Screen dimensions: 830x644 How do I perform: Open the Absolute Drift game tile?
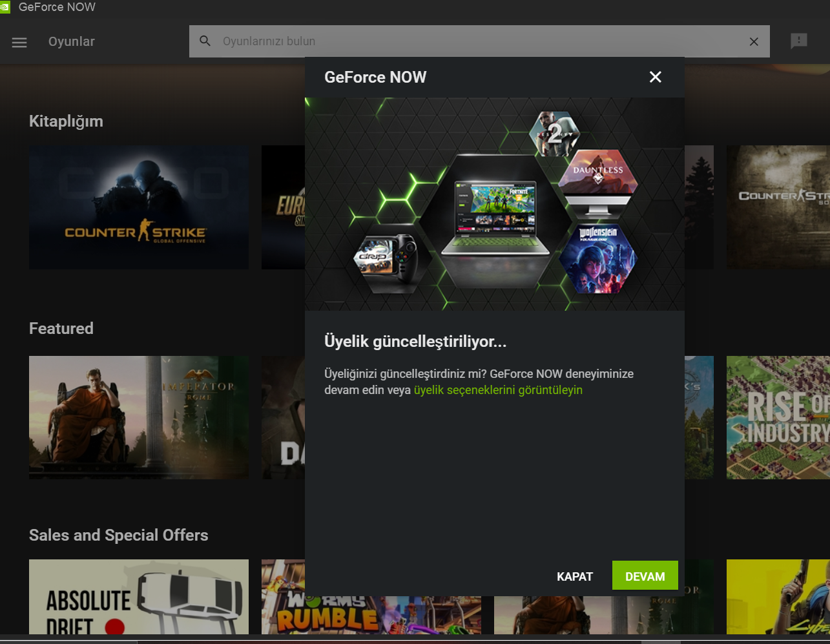click(139, 597)
